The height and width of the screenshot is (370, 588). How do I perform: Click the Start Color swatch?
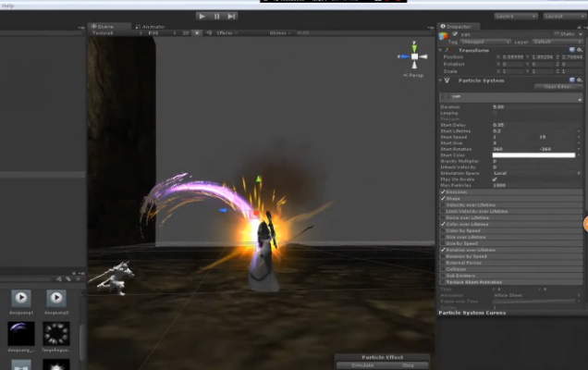[534, 154]
